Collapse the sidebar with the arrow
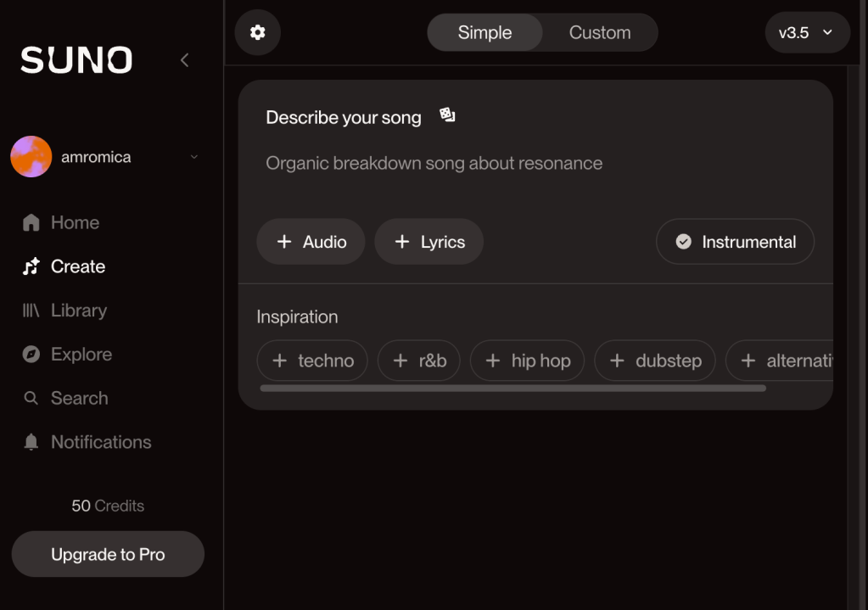This screenshot has height=610, width=868. [x=184, y=60]
